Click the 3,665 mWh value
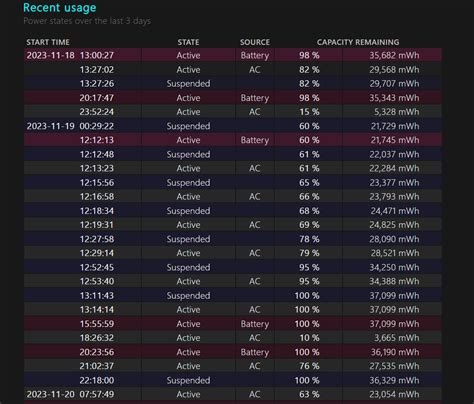This screenshot has width=474, height=404. [x=396, y=338]
